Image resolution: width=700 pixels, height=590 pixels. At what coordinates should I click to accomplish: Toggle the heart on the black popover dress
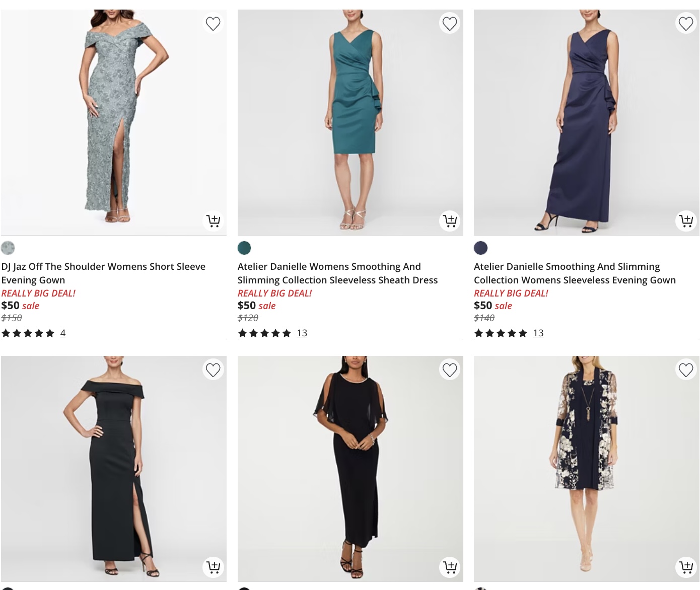click(x=450, y=369)
